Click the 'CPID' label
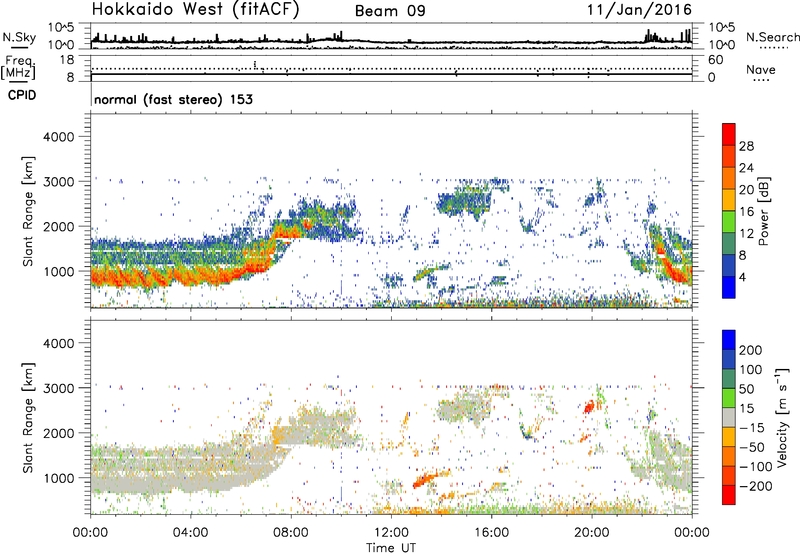Screen dimensions: 800x554 tap(22, 95)
